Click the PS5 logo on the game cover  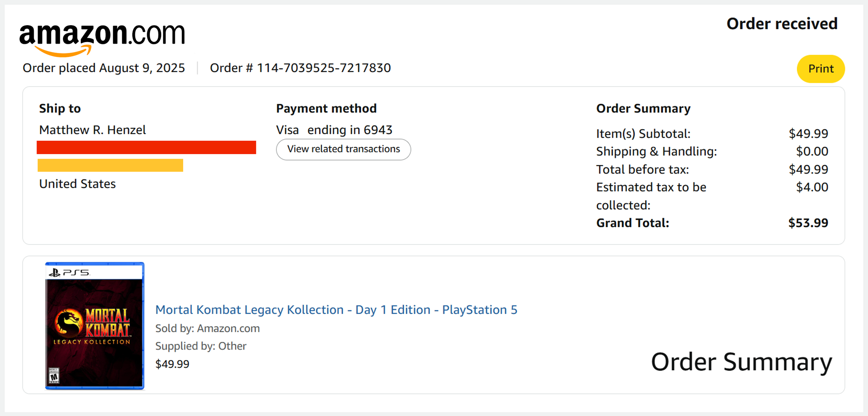tap(69, 273)
